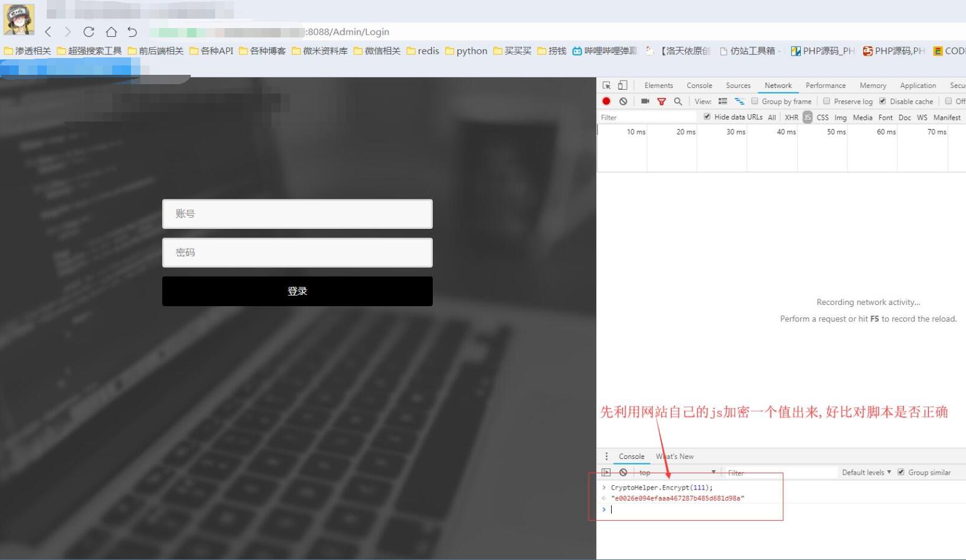The image size is (966, 560).
Task: Filter network requests by Doc
Action: pos(905,117)
